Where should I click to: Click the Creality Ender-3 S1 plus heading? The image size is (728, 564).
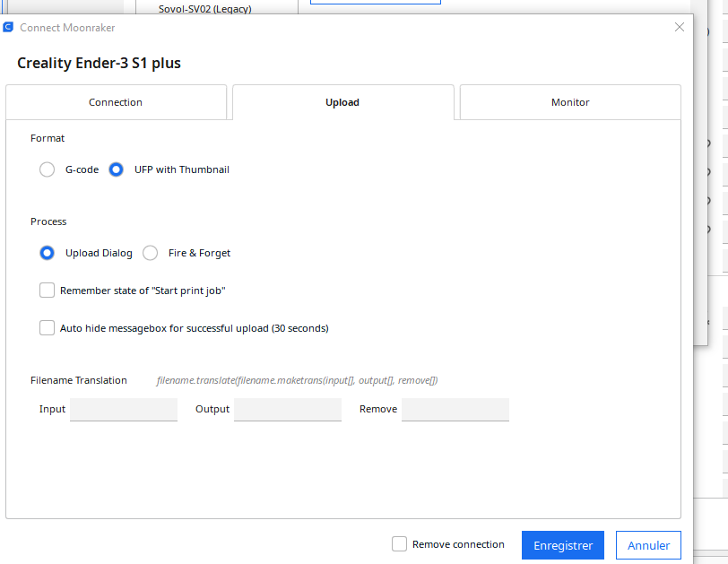point(99,64)
